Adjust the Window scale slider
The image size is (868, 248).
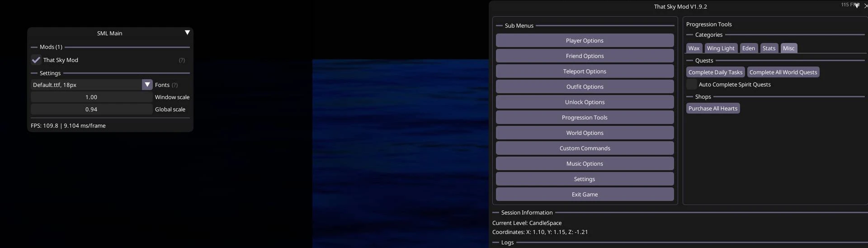tap(91, 97)
